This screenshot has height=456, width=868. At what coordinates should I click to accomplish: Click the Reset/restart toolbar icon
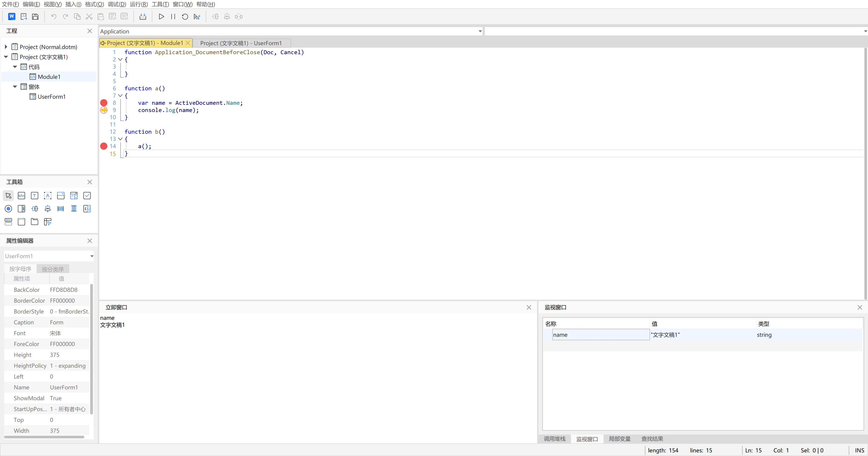tap(185, 16)
